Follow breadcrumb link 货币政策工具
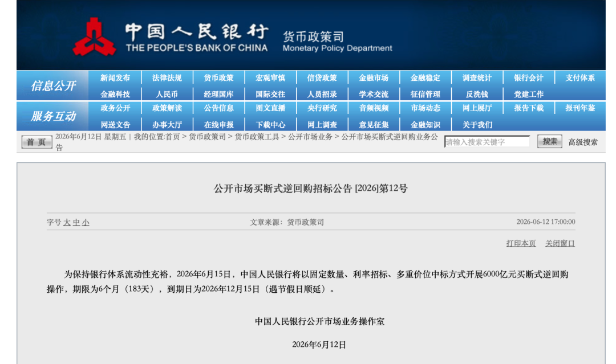616x364 pixels. tap(257, 137)
